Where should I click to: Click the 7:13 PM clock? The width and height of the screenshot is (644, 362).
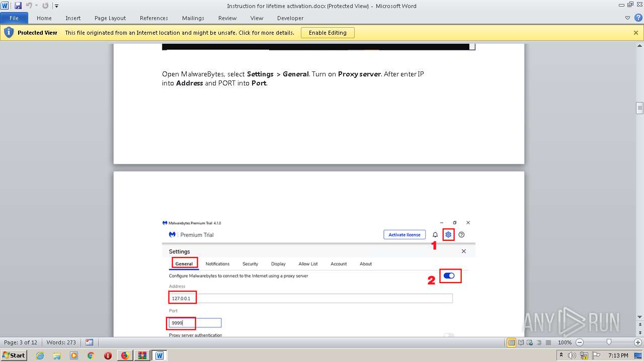coord(618,355)
